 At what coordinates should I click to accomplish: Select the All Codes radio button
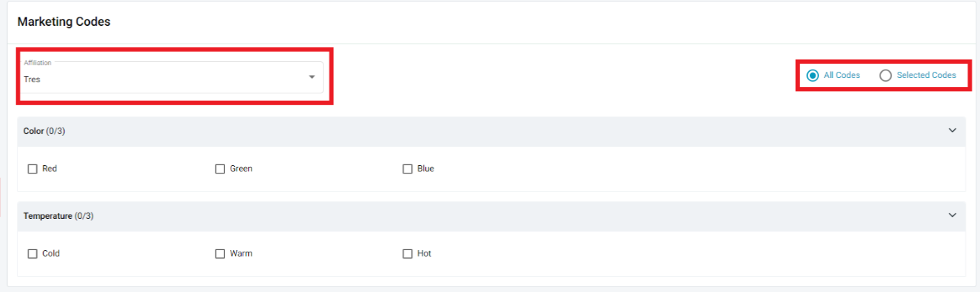[x=812, y=75]
